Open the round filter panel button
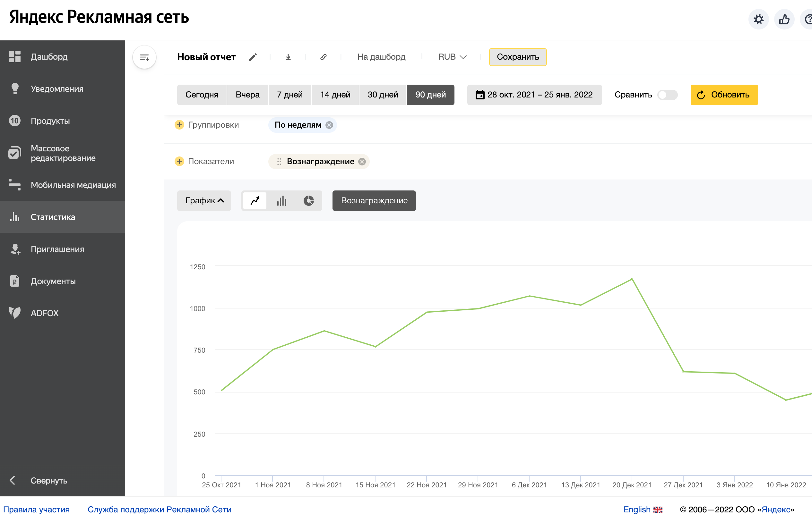The image size is (812, 522). [144, 57]
